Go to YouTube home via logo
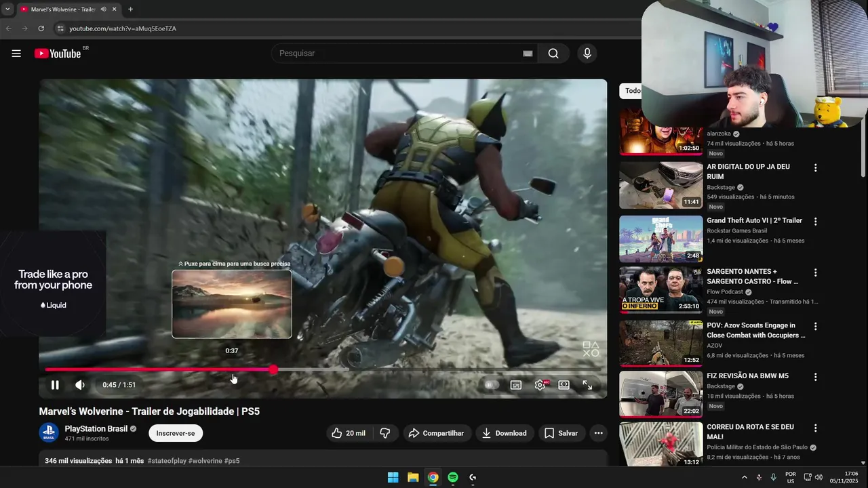 58,54
